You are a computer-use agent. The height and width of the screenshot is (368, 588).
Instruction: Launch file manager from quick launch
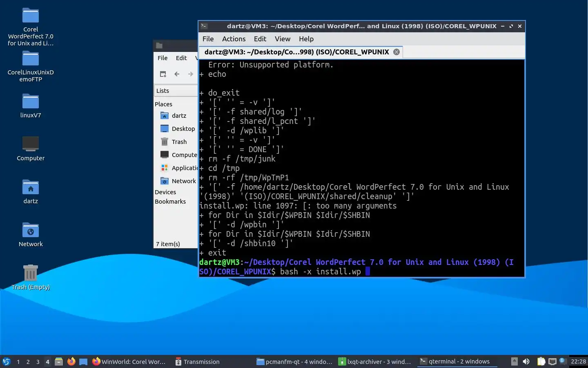coord(59,361)
